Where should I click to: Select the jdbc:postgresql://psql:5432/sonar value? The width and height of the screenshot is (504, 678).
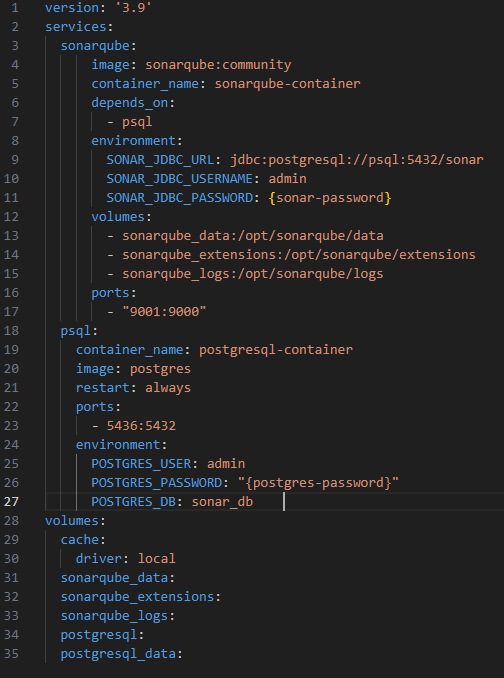(357, 160)
